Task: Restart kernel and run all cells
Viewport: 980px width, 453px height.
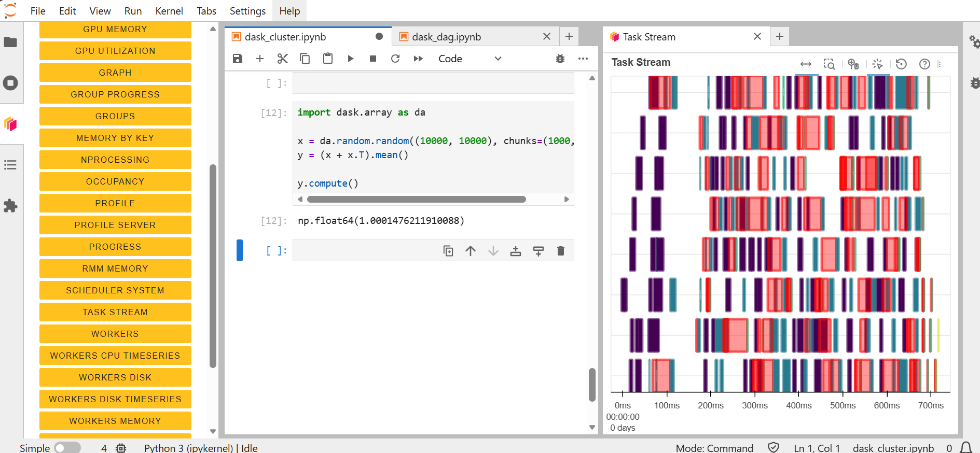Action: point(418,59)
